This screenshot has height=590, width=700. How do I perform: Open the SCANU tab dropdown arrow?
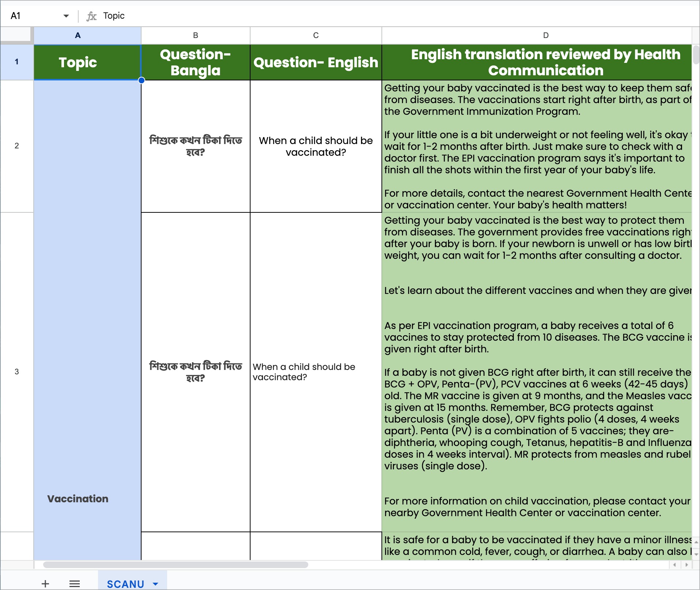click(155, 584)
